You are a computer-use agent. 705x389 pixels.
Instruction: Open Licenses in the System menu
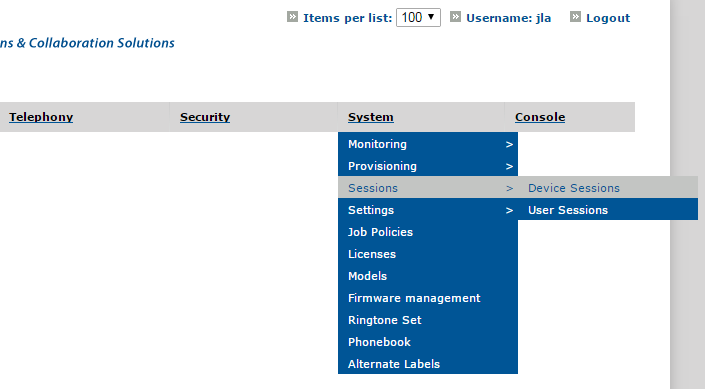point(428,254)
